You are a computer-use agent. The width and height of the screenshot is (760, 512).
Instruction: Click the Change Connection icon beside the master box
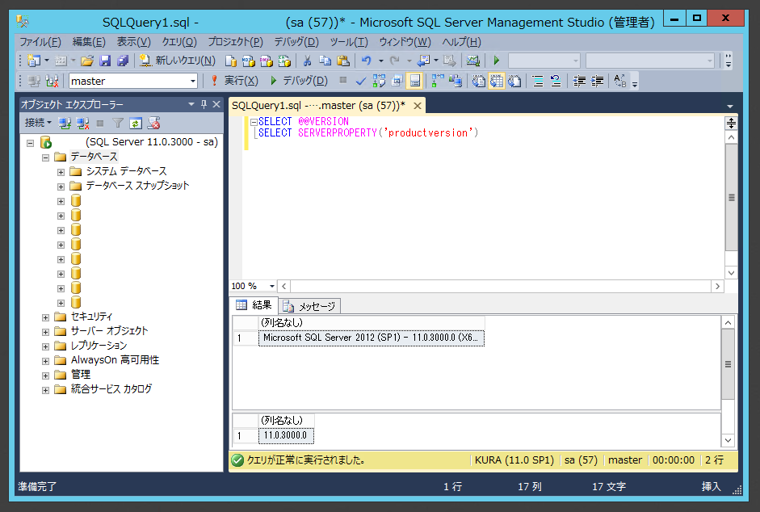[x=52, y=81]
